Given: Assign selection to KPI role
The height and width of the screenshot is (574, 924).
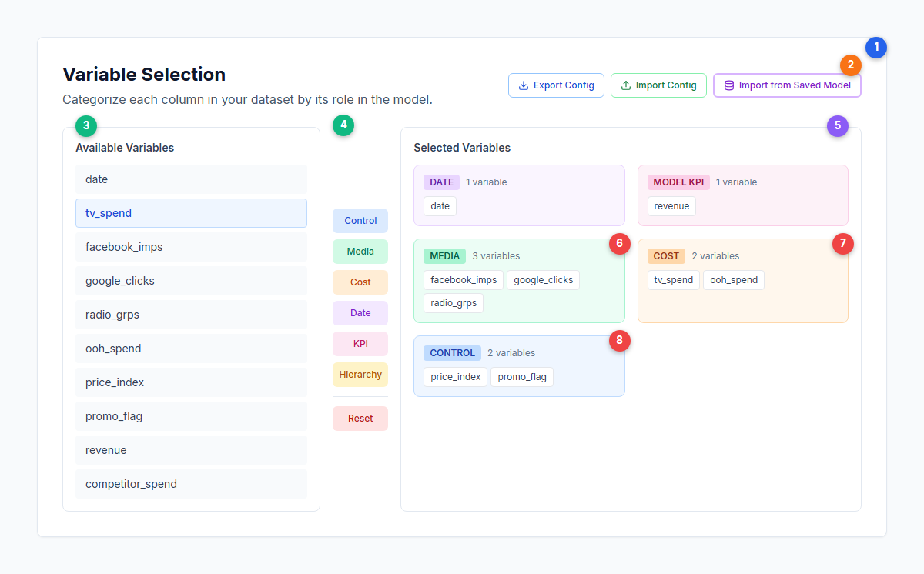Looking at the screenshot, I should pyautogui.click(x=360, y=344).
